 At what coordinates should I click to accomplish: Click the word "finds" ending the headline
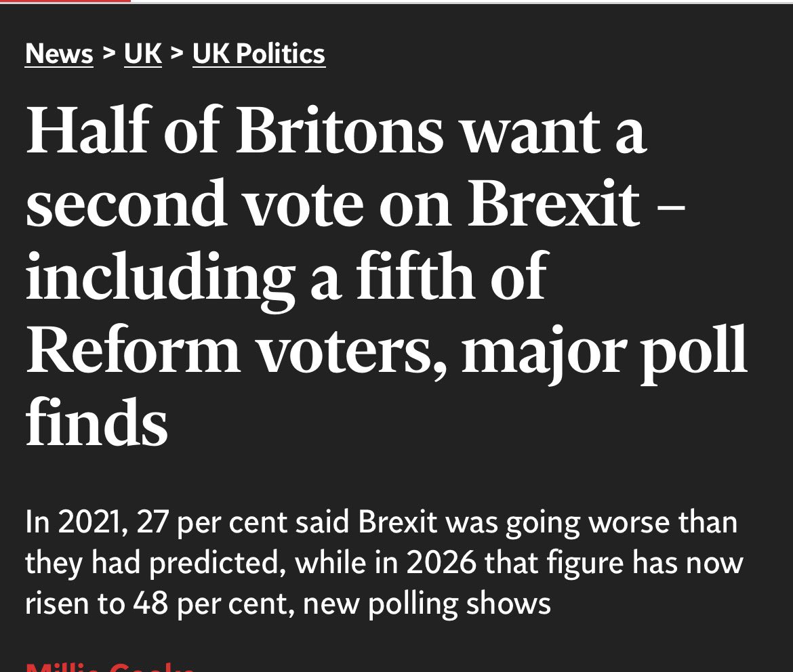point(97,421)
